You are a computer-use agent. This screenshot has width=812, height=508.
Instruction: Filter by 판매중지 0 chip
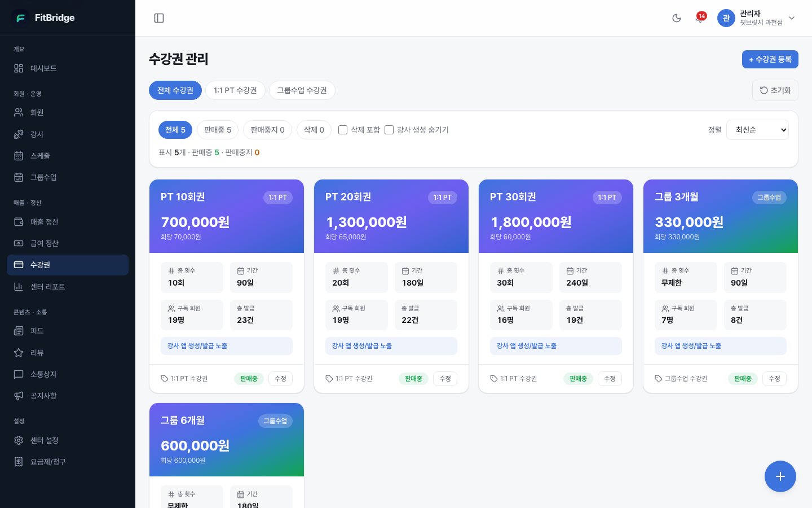coord(267,130)
